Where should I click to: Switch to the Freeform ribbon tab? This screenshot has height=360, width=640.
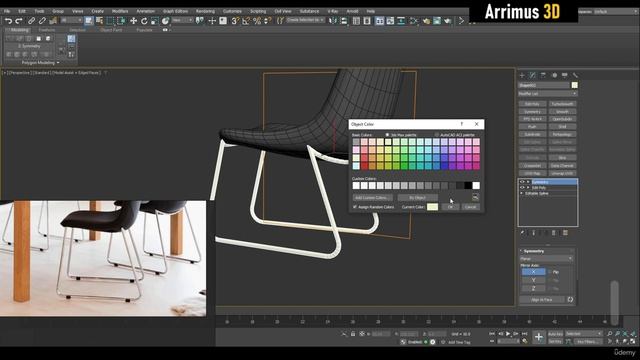[x=47, y=30]
